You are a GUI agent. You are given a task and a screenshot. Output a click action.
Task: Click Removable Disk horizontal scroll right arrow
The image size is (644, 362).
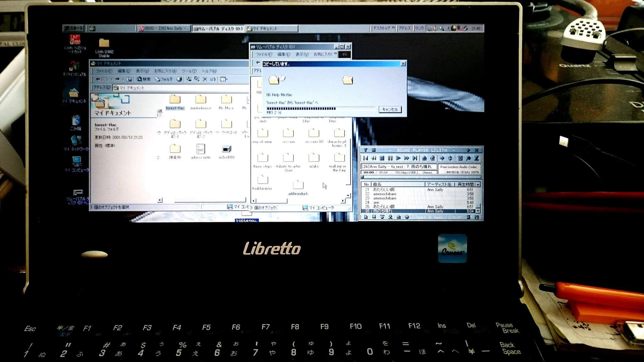342,200
